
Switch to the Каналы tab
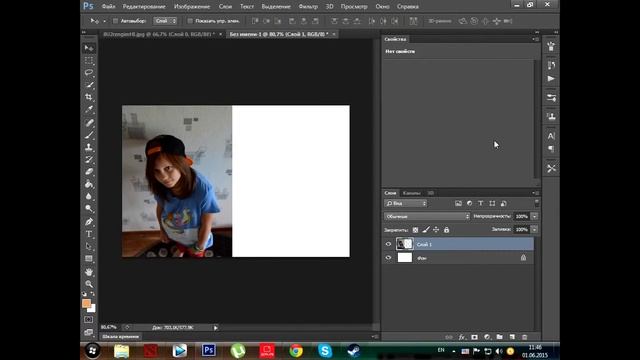[x=411, y=193]
